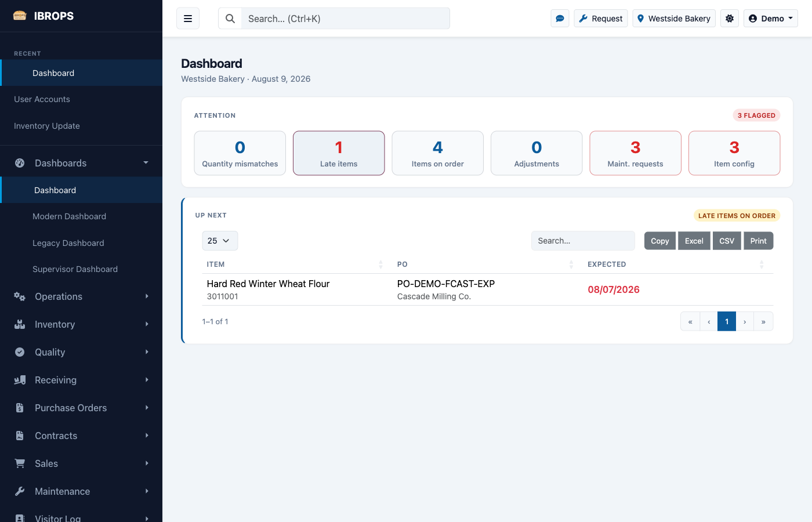The width and height of the screenshot is (812, 522).
Task: Open Modern Dashboard page
Action: tap(81, 216)
